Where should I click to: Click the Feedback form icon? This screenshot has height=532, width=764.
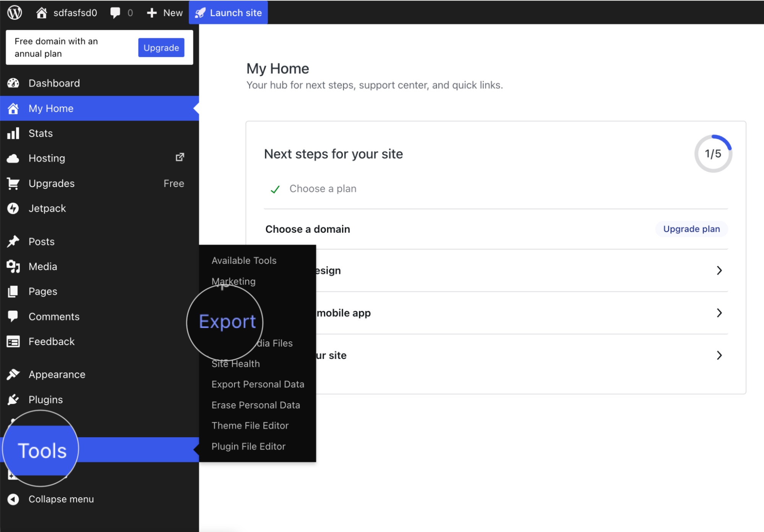(13, 341)
